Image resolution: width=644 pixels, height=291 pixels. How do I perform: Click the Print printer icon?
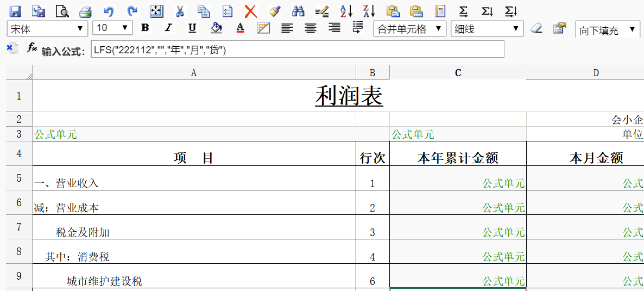(85, 11)
